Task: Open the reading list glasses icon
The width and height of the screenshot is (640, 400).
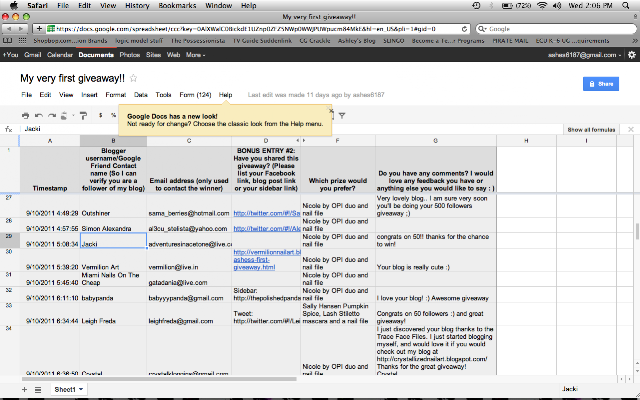Action: (x=7, y=41)
